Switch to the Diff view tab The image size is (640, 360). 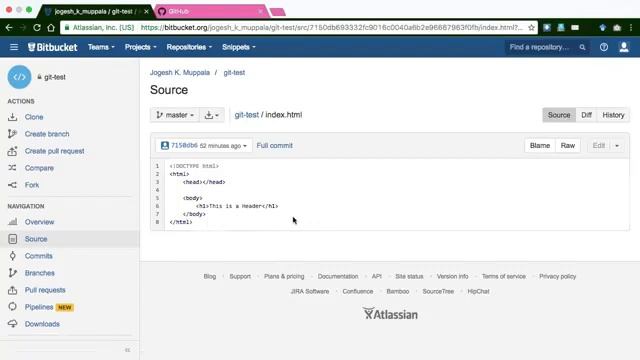pos(586,115)
